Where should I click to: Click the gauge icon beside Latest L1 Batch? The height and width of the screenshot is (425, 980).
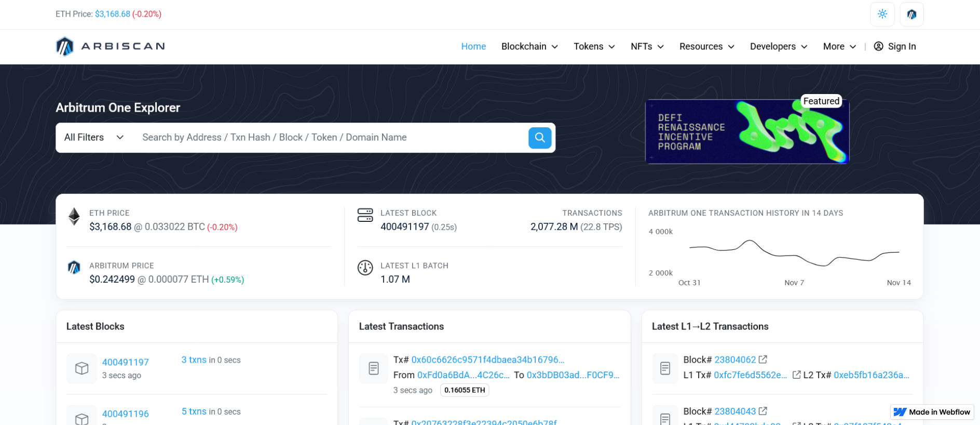click(365, 268)
